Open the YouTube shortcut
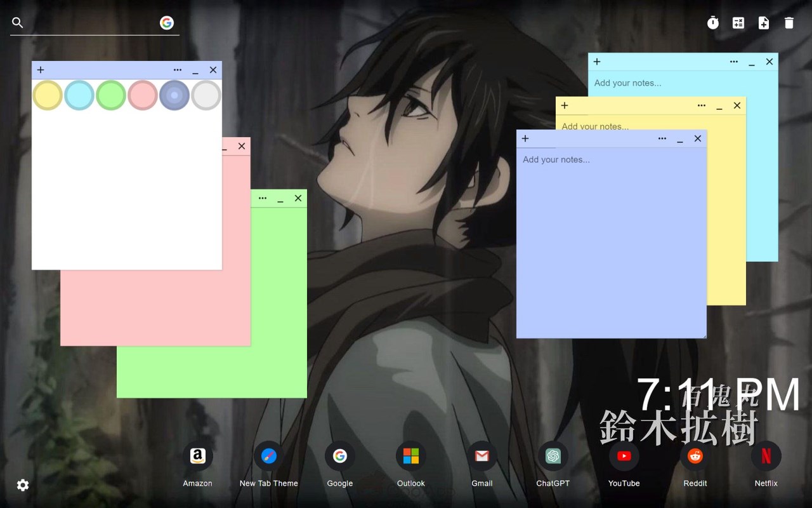 tap(624, 456)
